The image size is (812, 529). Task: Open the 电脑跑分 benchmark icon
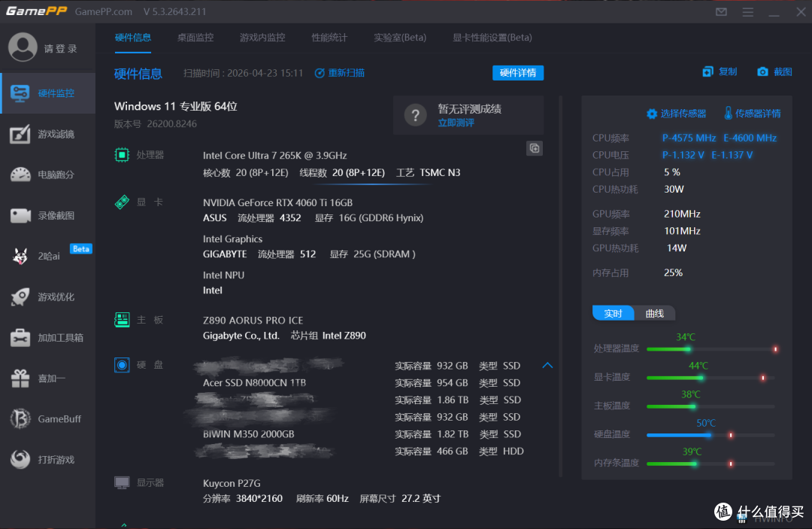coord(20,175)
